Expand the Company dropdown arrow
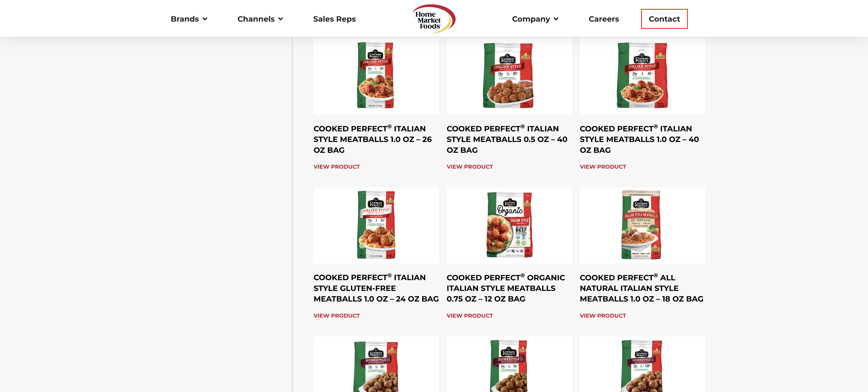 (556, 19)
